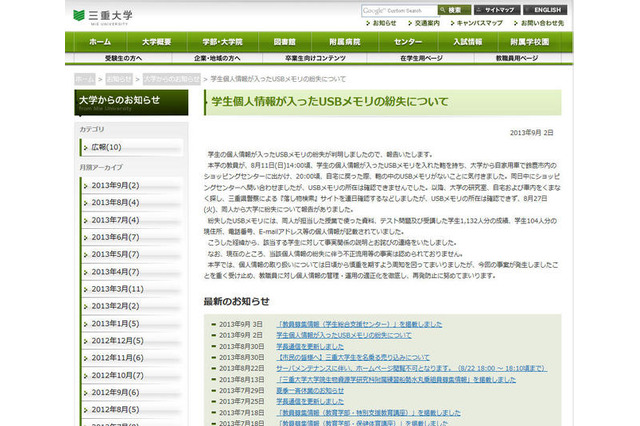Open the 2013年2月(2) archive
This screenshot has height=426, width=640.
(x=131, y=306)
